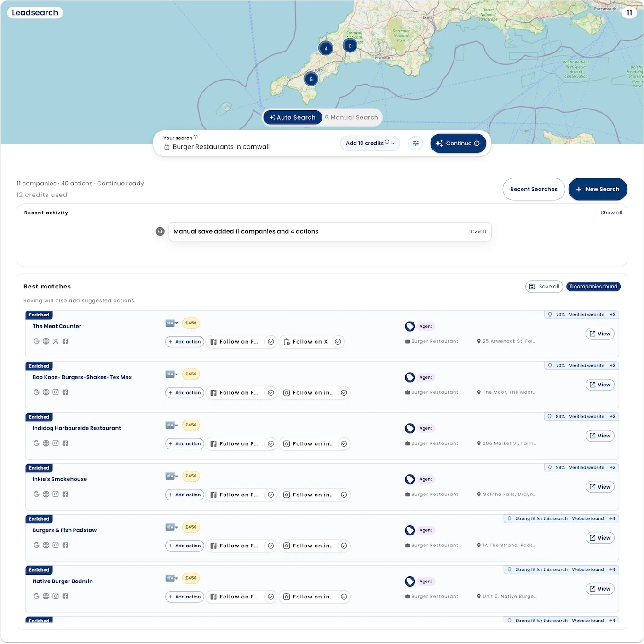Mark Follow on Instagram done for Native Burger Bodmin
644x644 pixels.
click(x=344, y=597)
